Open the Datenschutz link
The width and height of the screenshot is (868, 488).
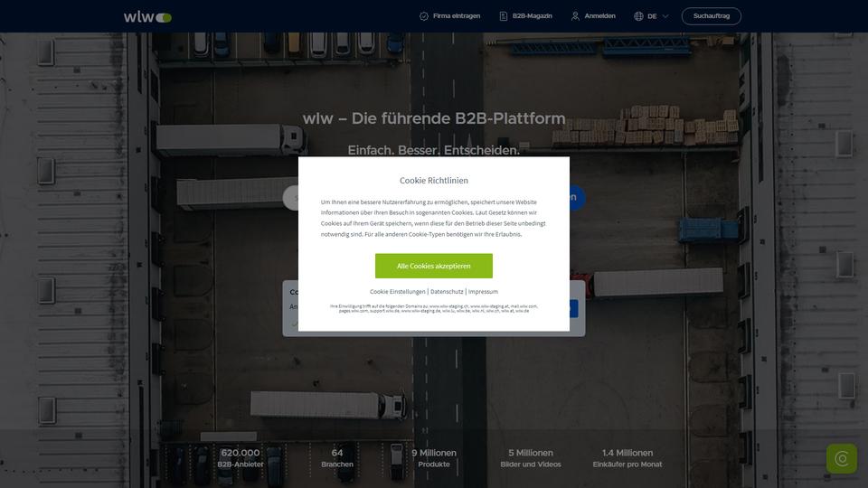pyautogui.click(x=447, y=292)
